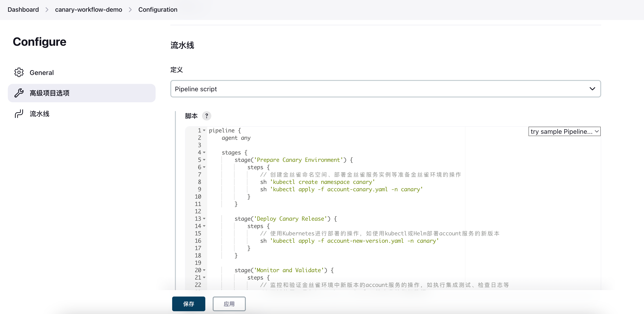Click the General gear icon

(x=19, y=72)
